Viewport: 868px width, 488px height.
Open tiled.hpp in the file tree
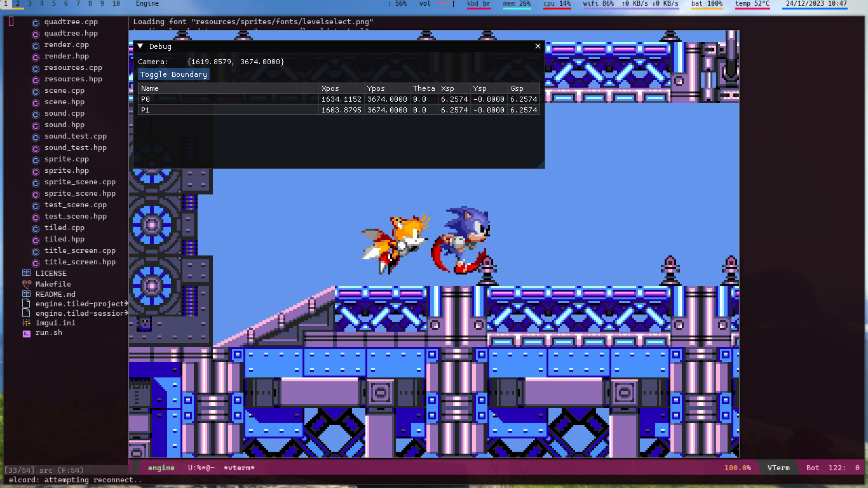click(64, 240)
